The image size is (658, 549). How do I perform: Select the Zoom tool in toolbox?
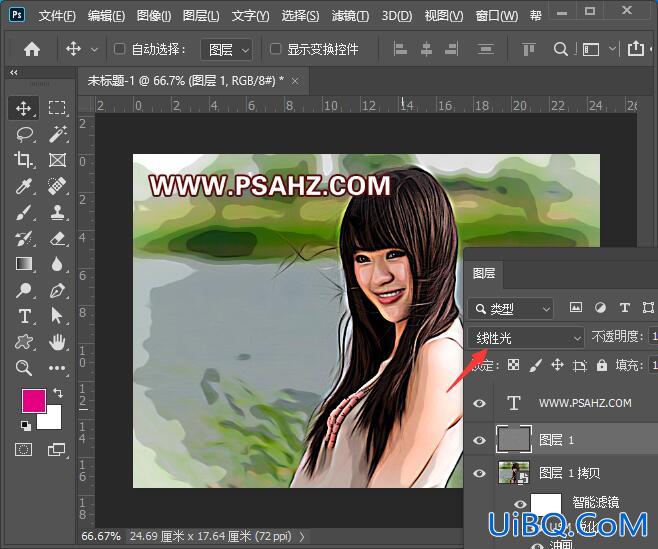[24, 368]
